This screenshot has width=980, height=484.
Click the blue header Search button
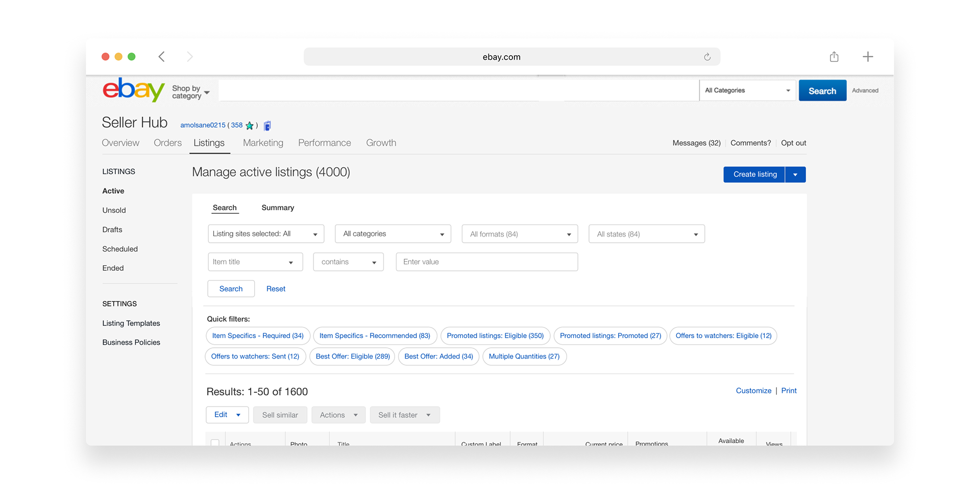pos(822,91)
